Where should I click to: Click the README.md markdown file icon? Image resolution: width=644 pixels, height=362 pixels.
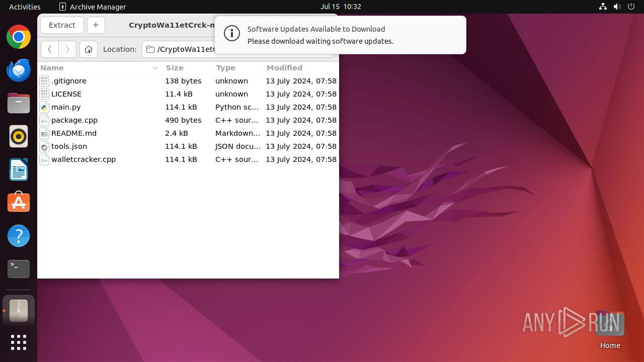(x=44, y=133)
